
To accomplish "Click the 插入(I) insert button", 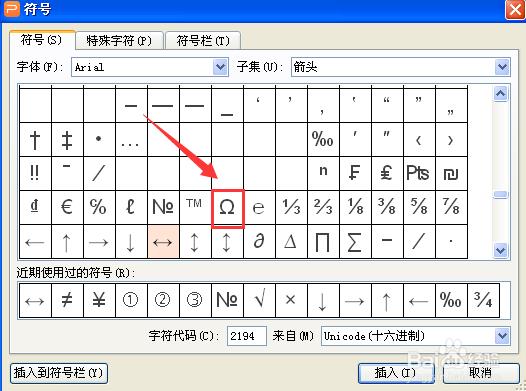I will click(x=396, y=373).
